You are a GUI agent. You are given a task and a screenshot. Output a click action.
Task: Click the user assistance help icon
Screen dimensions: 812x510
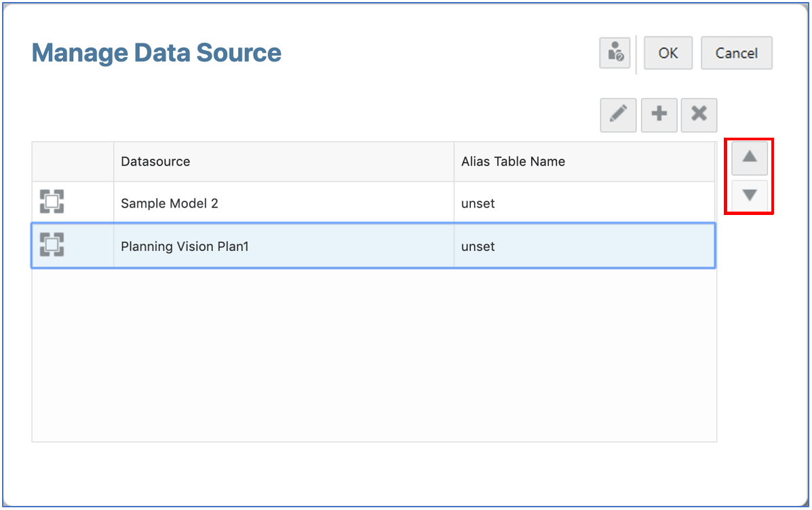pos(615,53)
